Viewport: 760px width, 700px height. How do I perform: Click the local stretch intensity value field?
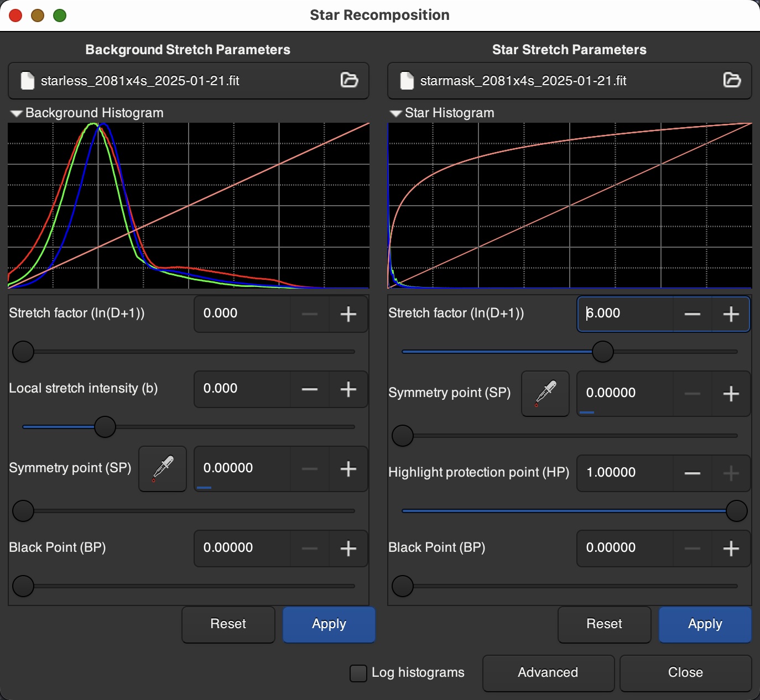(x=242, y=389)
